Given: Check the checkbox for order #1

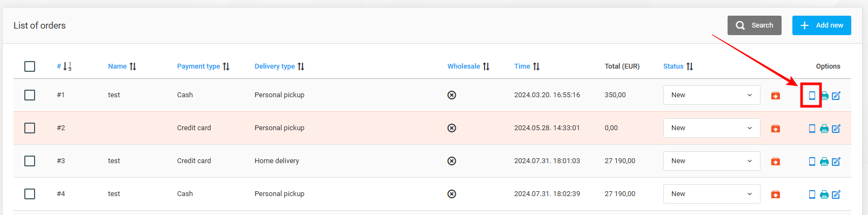Looking at the screenshot, I should tap(30, 95).
